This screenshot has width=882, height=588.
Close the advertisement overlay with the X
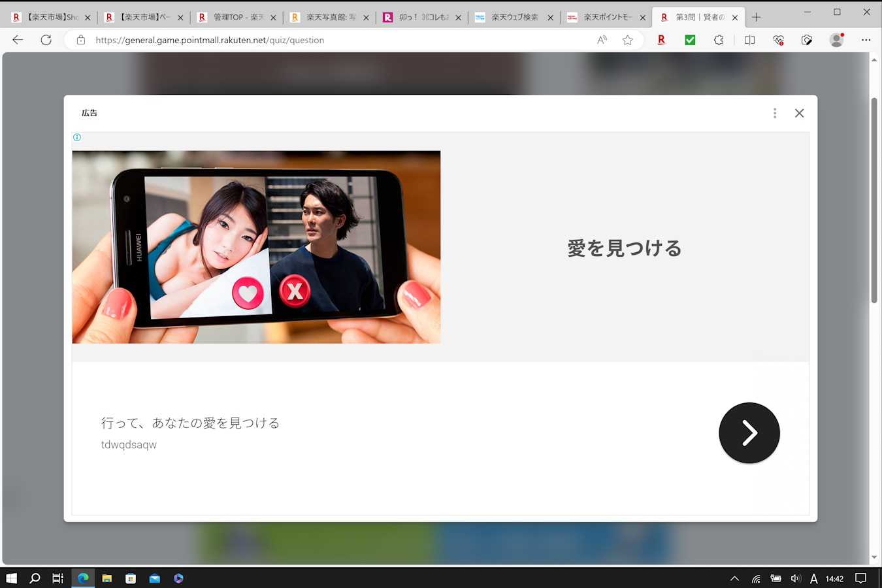[799, 113]
